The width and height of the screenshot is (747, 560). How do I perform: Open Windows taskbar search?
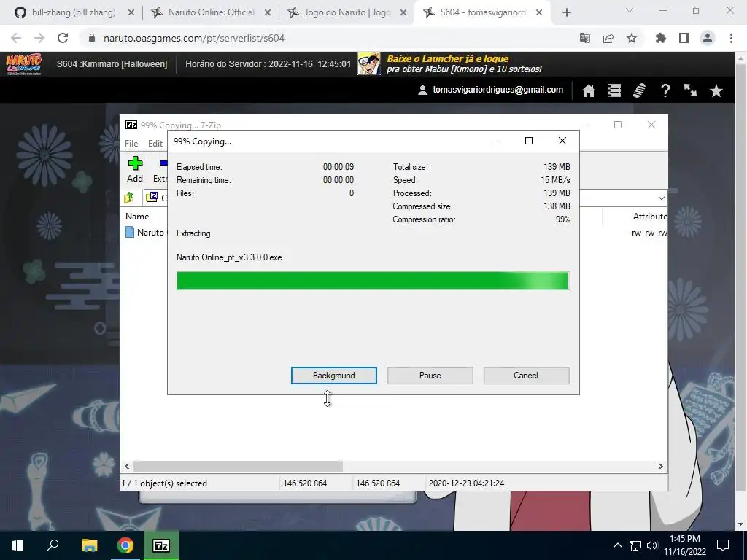click(x=53, y=545)
